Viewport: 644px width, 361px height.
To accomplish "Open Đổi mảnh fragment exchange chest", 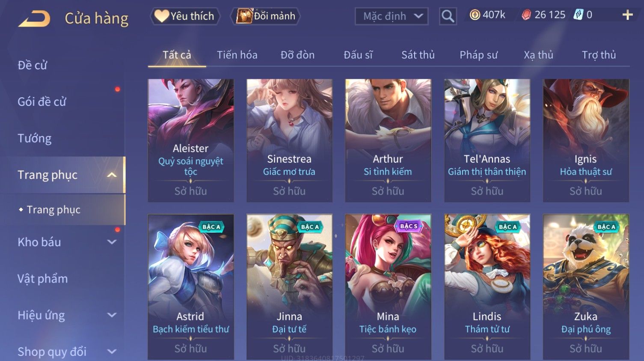I will click(265, 16).
